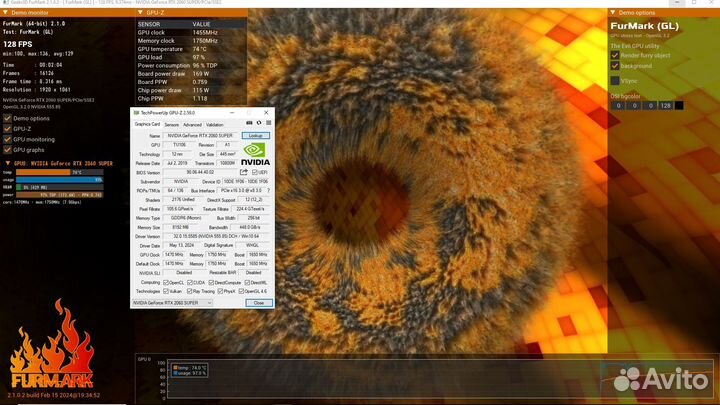Toggle the background checkbox
The image size is (720, 405).
click(615, 66)
